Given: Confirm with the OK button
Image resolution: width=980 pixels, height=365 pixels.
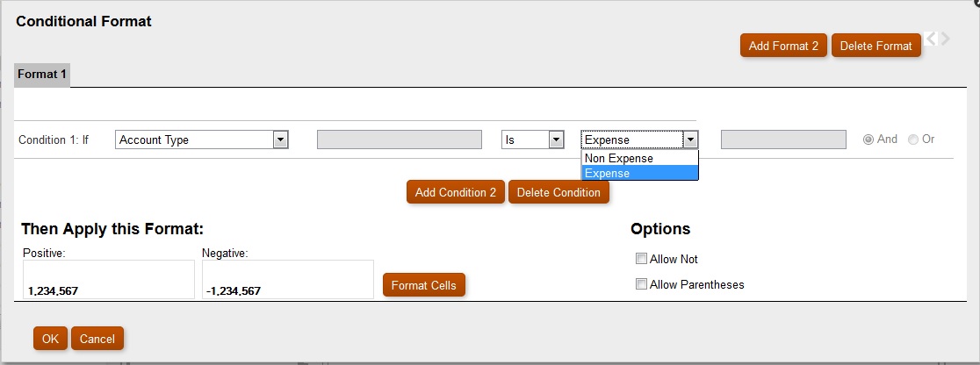Looking at the screenshot, I should (x=50, y=339).
